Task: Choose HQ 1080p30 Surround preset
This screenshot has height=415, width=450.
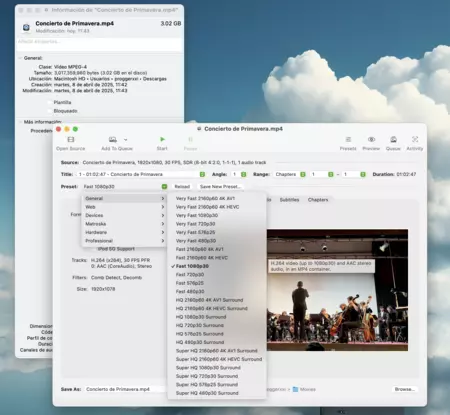Action: click(x=217, y=317)
